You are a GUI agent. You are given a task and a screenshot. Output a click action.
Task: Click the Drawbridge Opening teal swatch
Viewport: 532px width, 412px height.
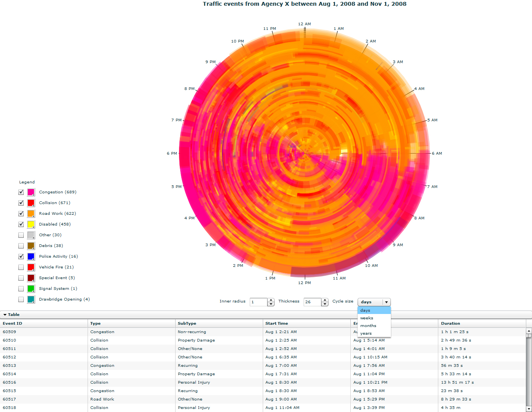click(x=31, y=299)
